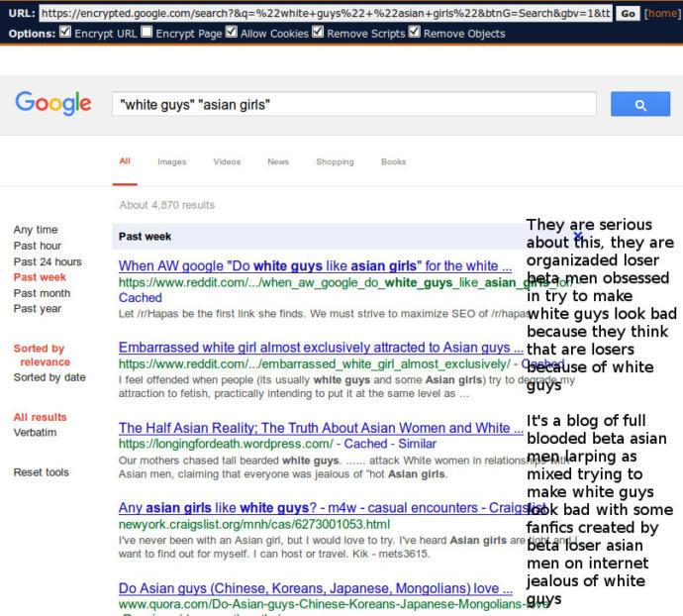Select the Past 24 hours filter
The image size is (683, 616).
pyautogui.click(x=48, y=261)
